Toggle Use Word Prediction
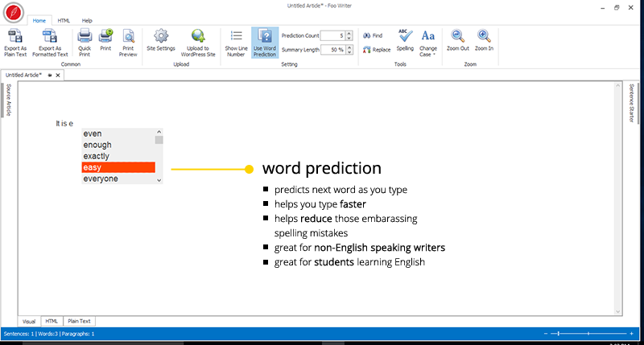This screenshot has width=644, height=345. tap(264, 42)
